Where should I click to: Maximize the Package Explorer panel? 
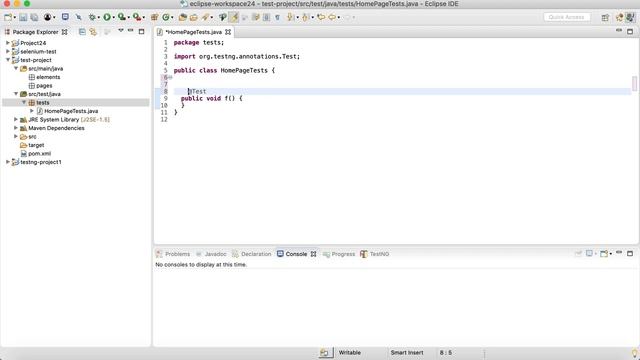click(x=141, y=31)
